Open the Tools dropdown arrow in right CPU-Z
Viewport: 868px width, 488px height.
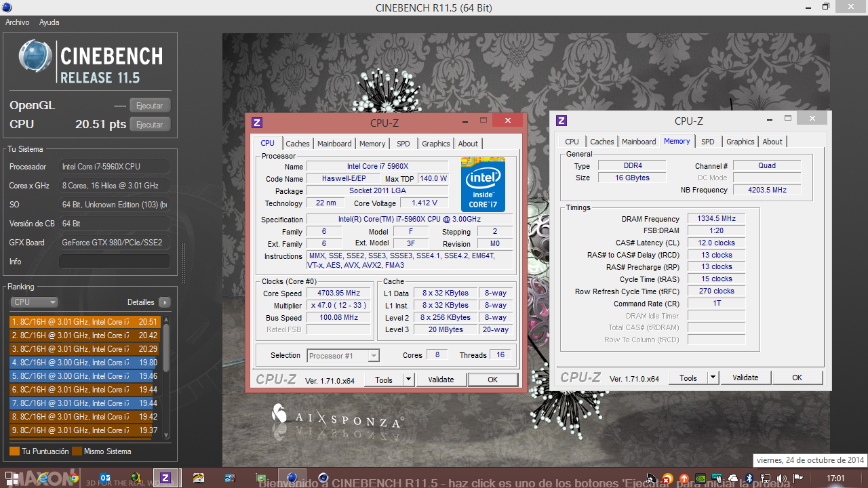click(713, 378)
